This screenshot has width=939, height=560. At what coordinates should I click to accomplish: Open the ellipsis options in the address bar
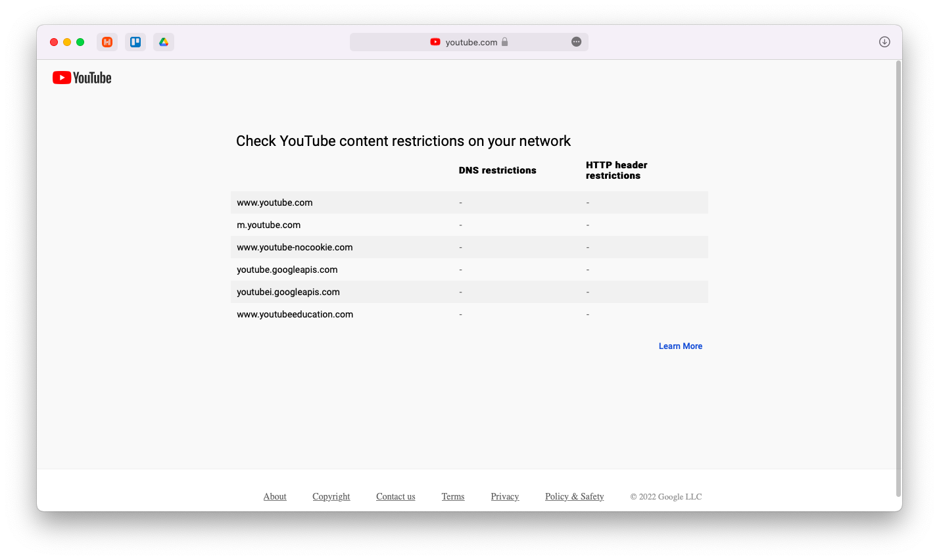576,41
